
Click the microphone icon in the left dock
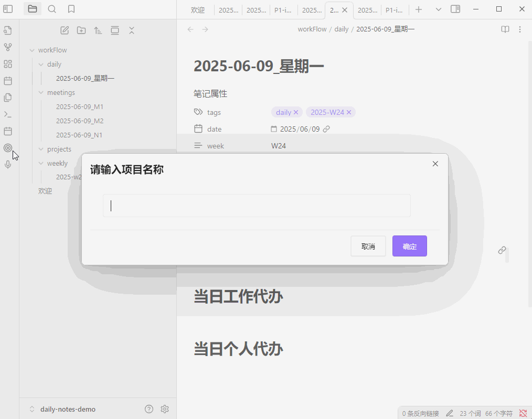[8, 164]
